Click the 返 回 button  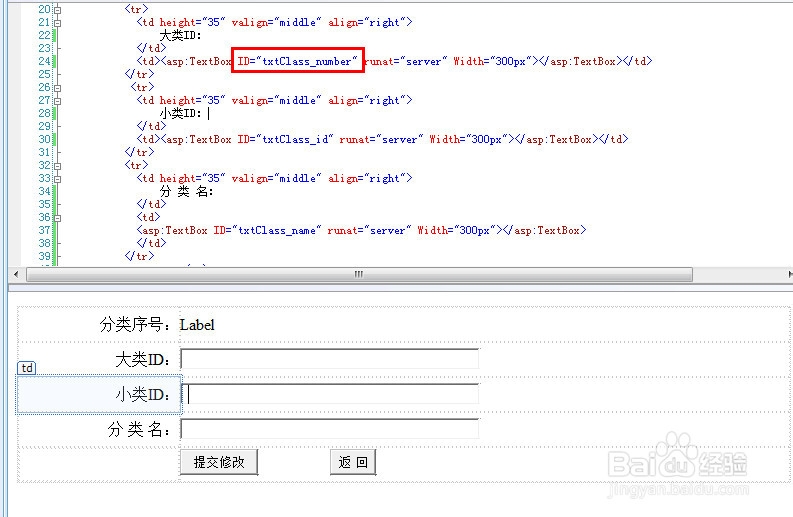[x=353, y=462]
